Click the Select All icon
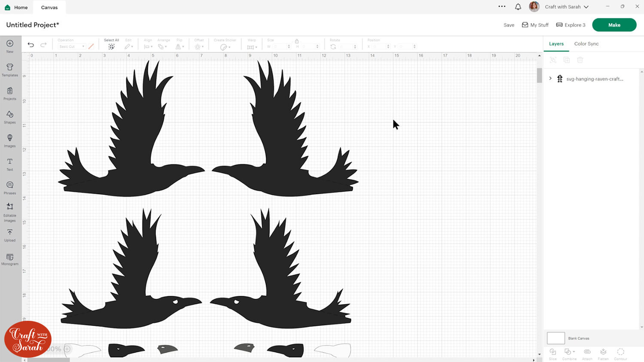This screenshot has height=362, width=644. [x=111, y=46]
